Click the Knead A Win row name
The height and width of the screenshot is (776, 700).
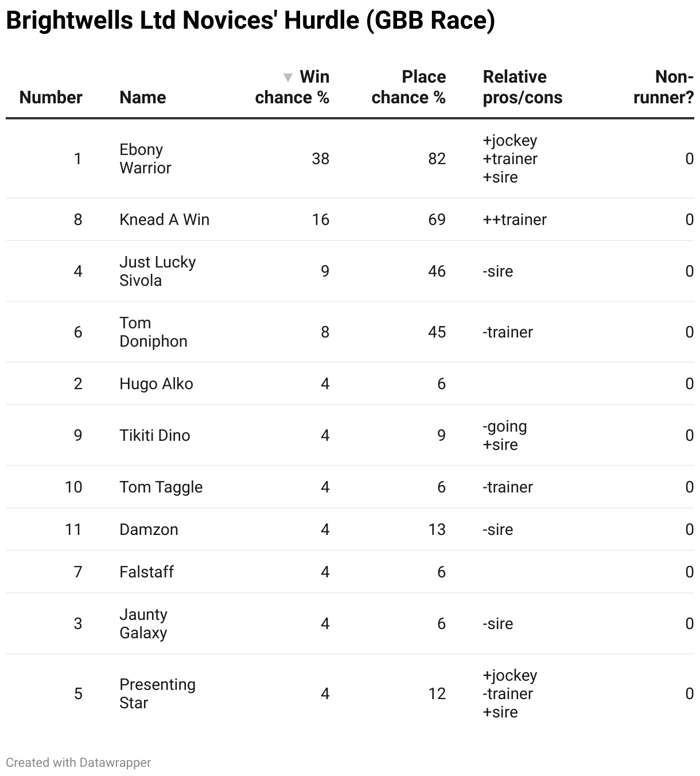tap(165, 220)
